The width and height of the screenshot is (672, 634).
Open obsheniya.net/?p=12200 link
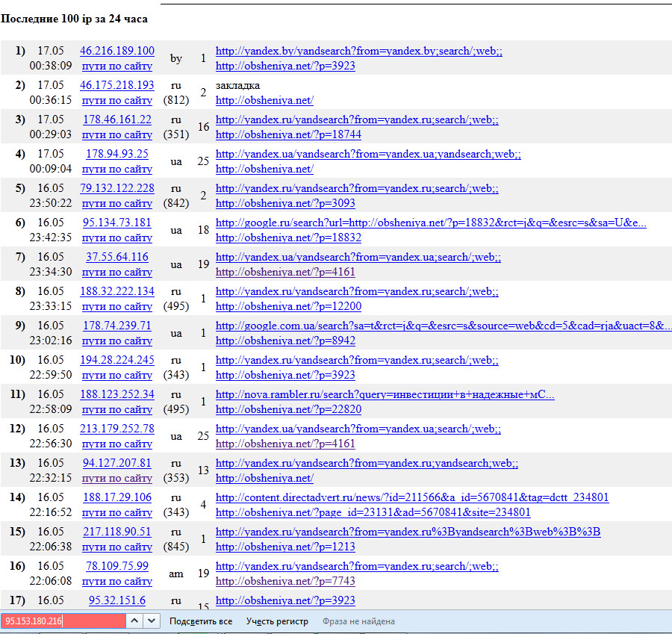tap(288, 306)
